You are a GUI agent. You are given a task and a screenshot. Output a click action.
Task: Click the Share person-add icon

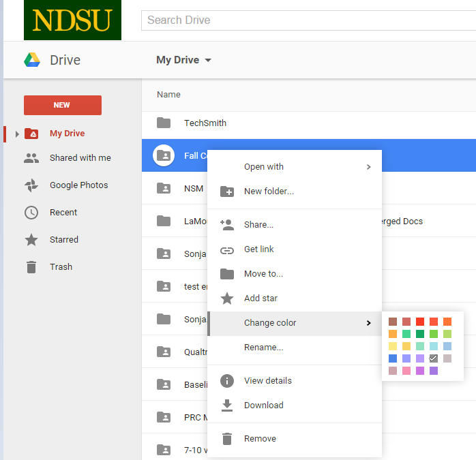pos(227,224)
